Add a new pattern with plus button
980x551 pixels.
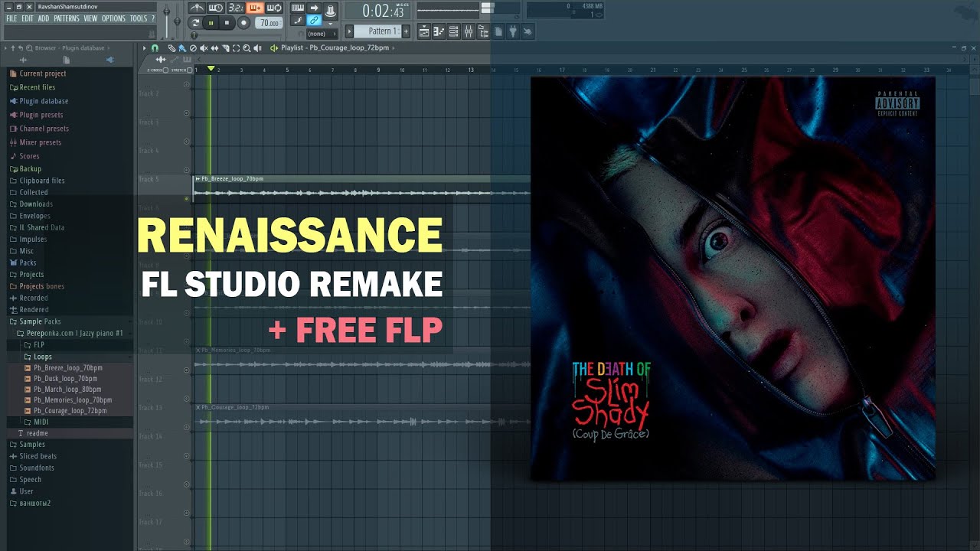coord(406,31)
